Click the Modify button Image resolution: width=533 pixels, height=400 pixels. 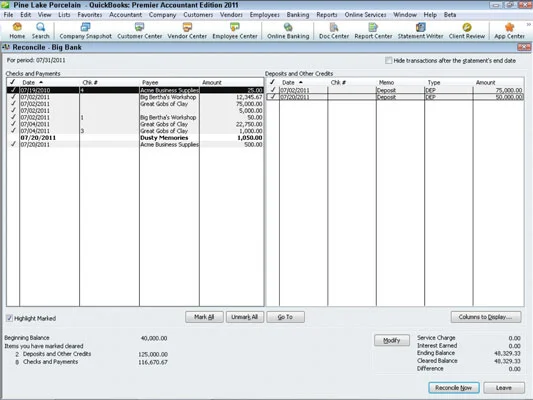[x=392, y=340]
